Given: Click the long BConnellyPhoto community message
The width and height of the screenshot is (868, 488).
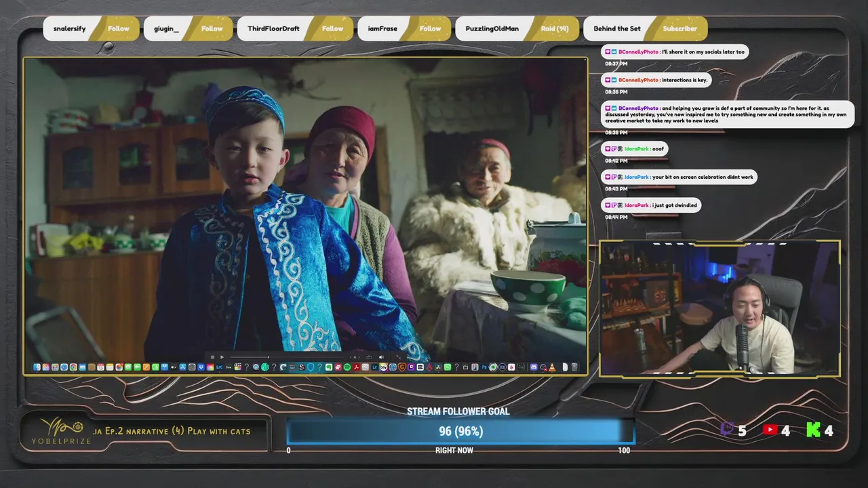Looking at the screenshot, I should [x=727, y=115].
